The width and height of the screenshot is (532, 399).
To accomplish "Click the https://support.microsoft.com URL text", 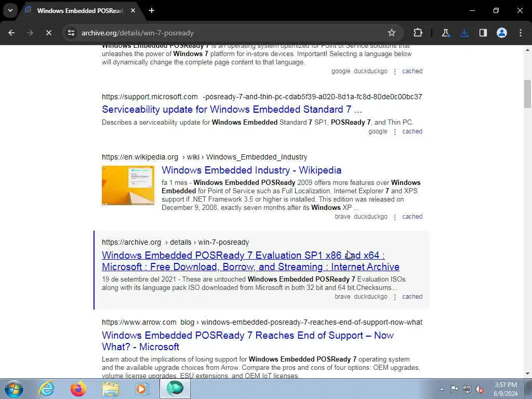I will tap(150, 97).
